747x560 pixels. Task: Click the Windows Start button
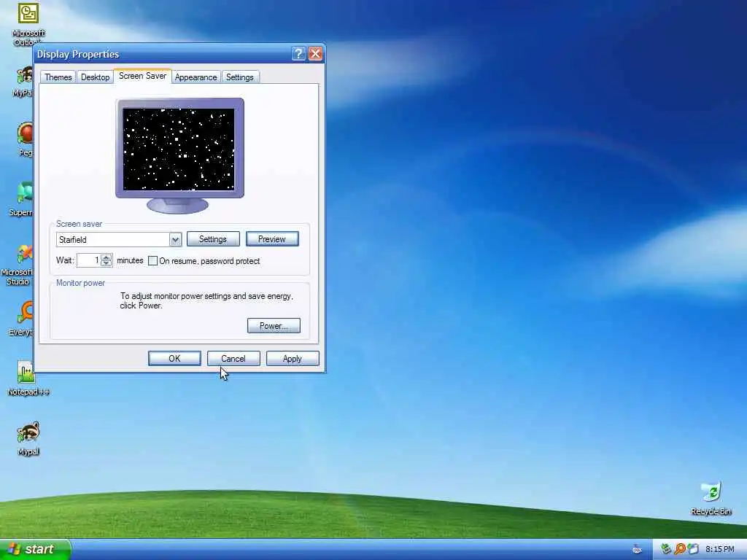[x=34, y=550]
